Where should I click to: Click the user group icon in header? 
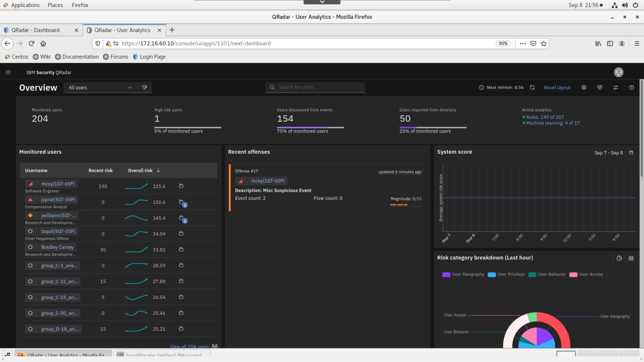tap(600, 87)
